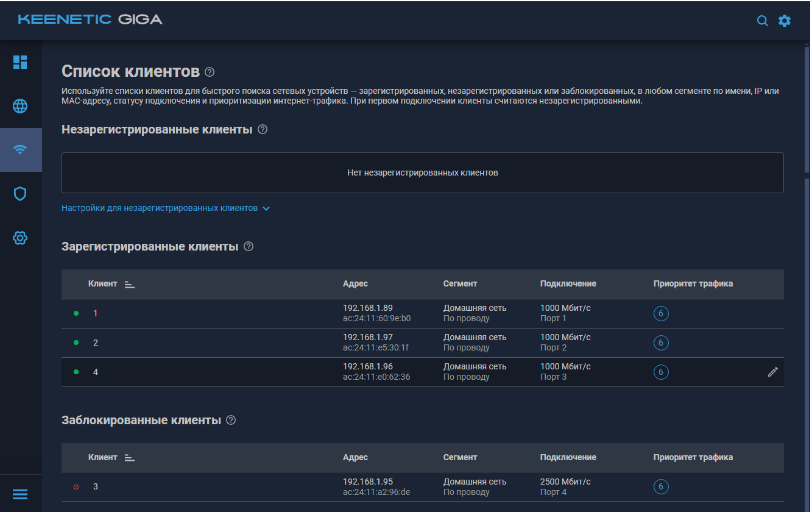Open the dashboard tiles sidebar icon
Viewport: 812px width, 512px height.
(20, 62)
